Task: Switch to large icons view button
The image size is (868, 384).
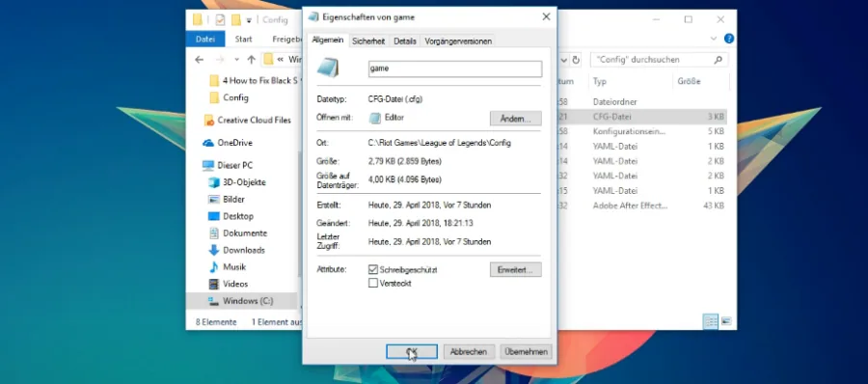Action: 726,321
